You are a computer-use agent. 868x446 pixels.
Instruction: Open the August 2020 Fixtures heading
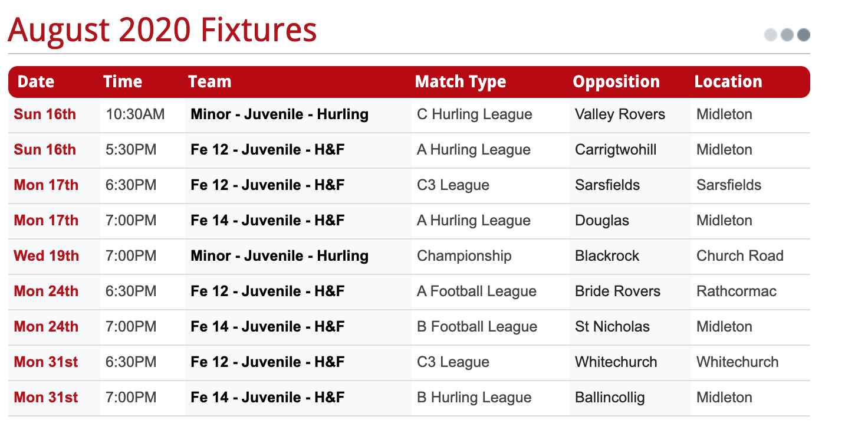[162, 29]
